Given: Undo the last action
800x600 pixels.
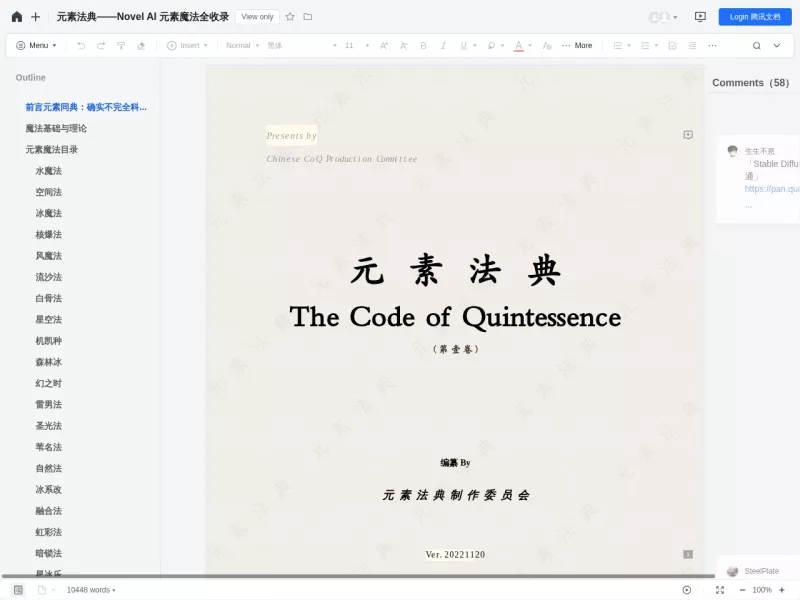Looking at the screenshot, I should click(81, 45).
